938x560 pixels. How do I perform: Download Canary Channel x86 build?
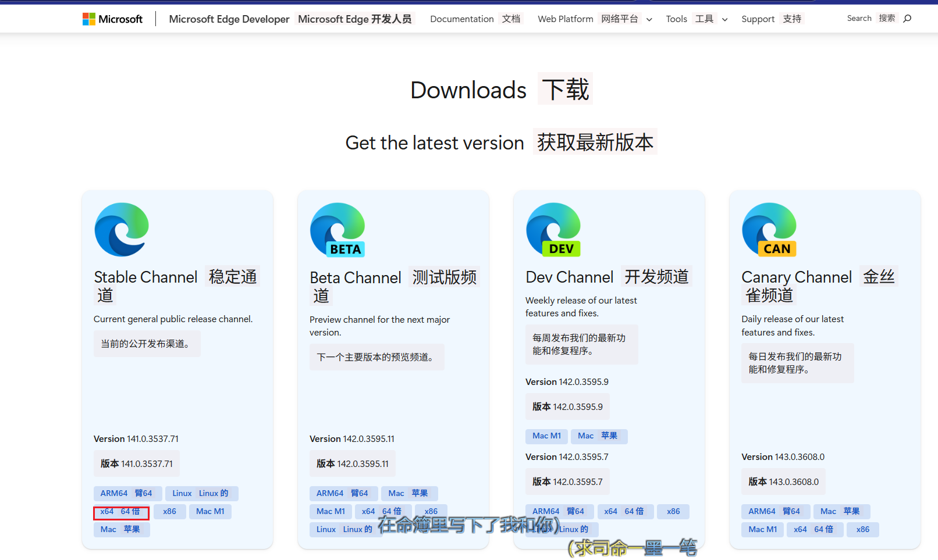pos(863,529)
